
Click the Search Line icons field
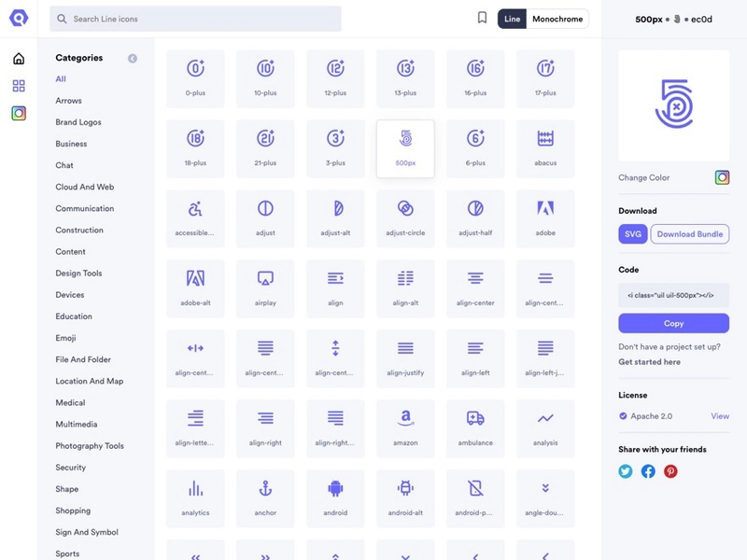click(195, 19)
